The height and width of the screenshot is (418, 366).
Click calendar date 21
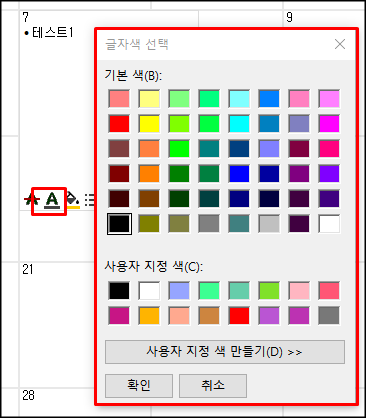[x=28, y=269]
